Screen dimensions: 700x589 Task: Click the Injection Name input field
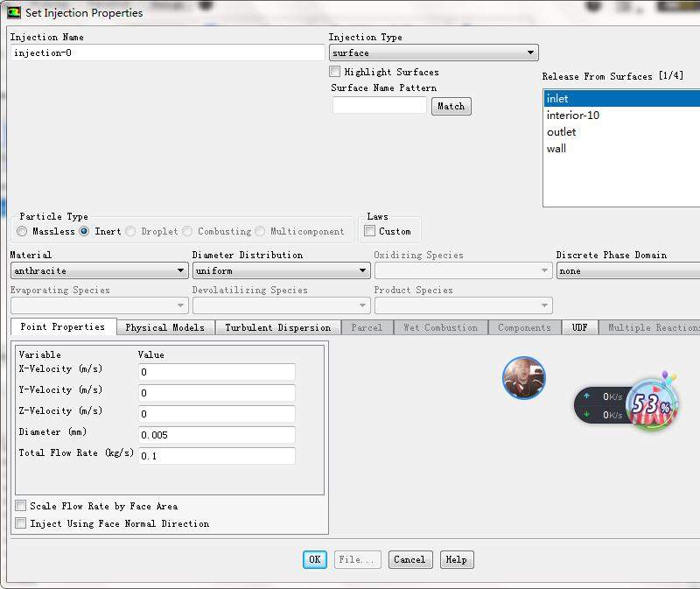(167, 53)
